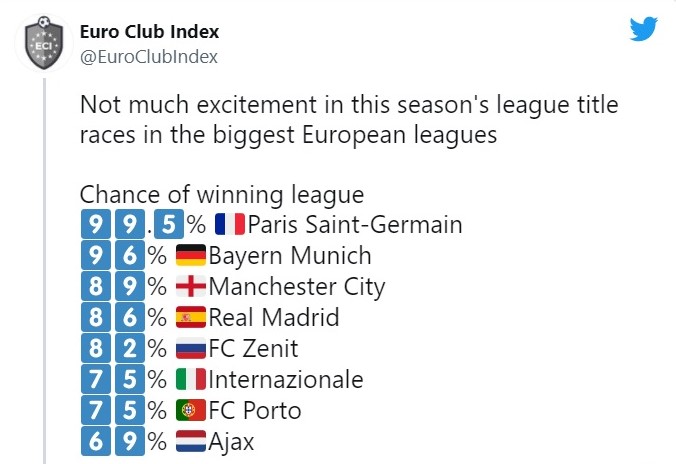Click the Twitter bird logo

(643, 29)
